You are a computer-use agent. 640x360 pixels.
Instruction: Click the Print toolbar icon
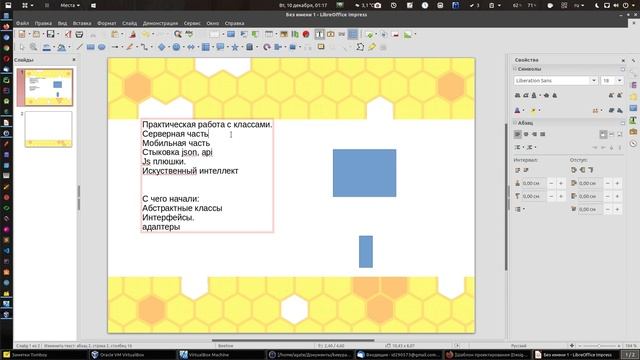pos(79,35)
